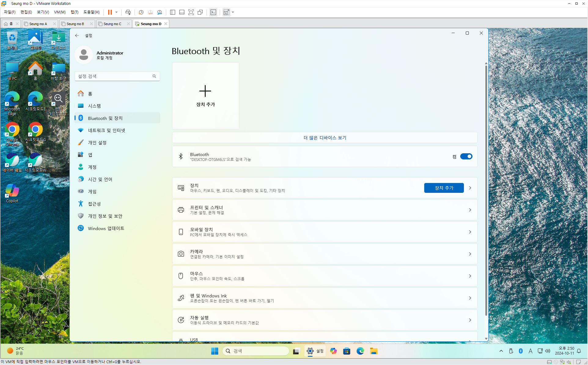Click the Bluetooth icon in the system tray
The width and height of the screenshot is (588, 365).
[520, 351]
